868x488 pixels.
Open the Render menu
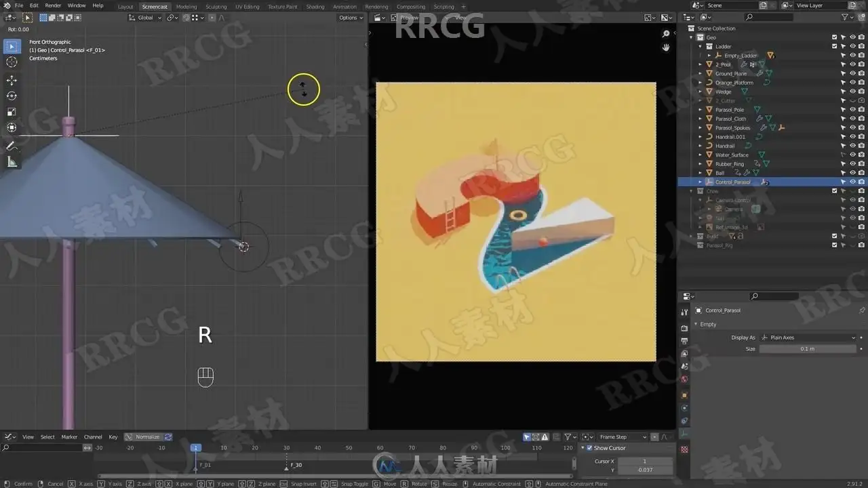coord(53,5)
